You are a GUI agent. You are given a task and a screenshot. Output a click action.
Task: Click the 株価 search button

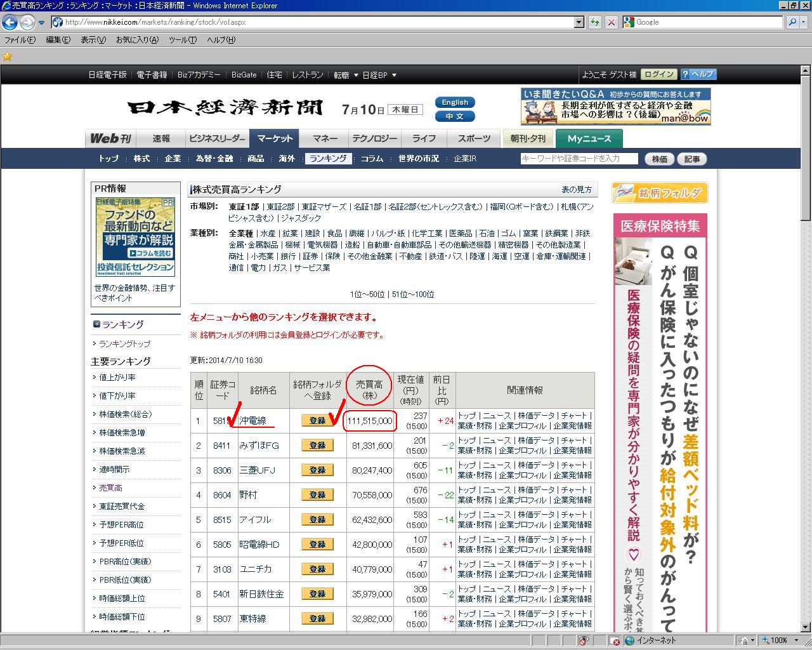point(660,159)
